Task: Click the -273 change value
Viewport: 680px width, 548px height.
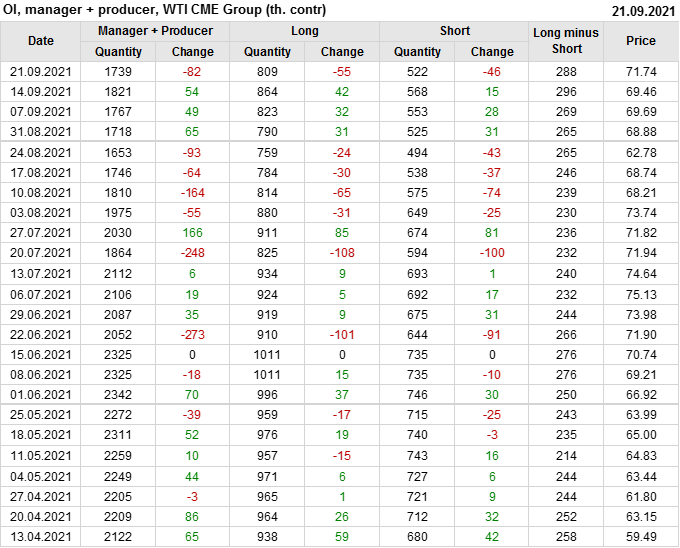Action: 193,335
